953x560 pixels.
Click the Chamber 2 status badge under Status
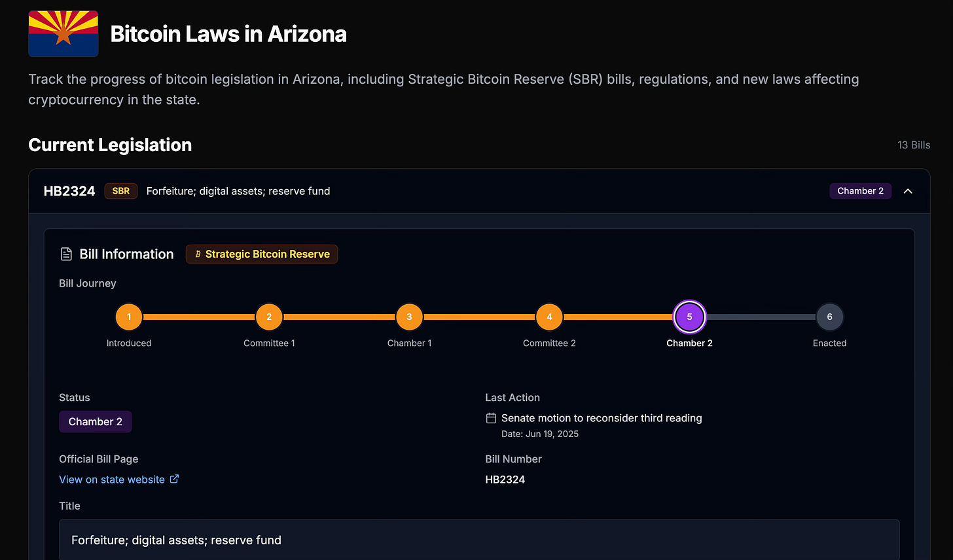pyautogui.click(x=96, y=421)
